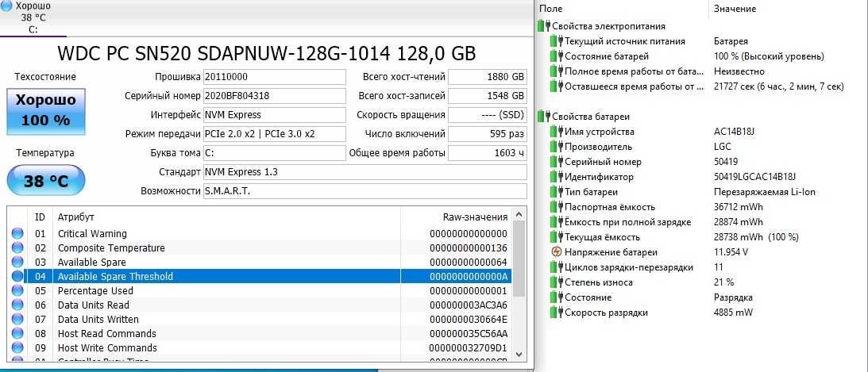The height and width of the screenshot is (372, 868).
Task: Click Всего хост-чтений value 1880 GB
Action: 487,77
